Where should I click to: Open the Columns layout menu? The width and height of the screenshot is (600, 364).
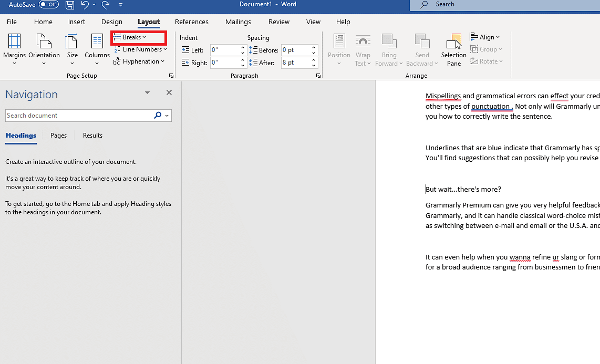(x=97, y=49)
